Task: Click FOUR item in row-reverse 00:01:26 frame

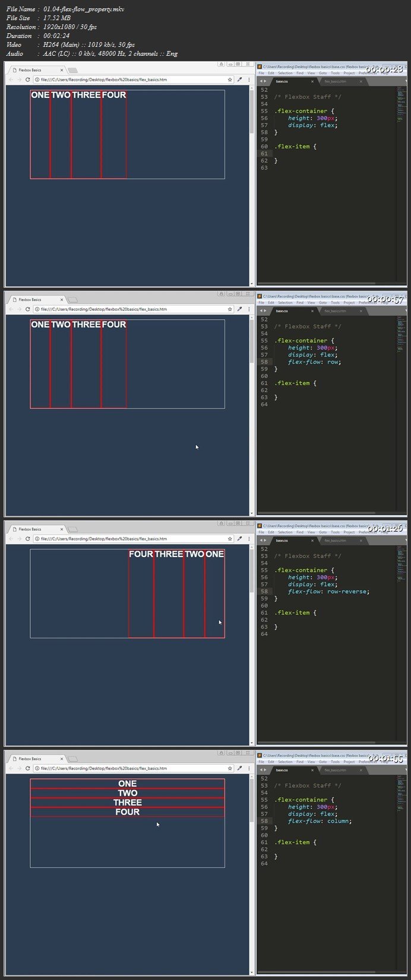Action: pos(141,593)
